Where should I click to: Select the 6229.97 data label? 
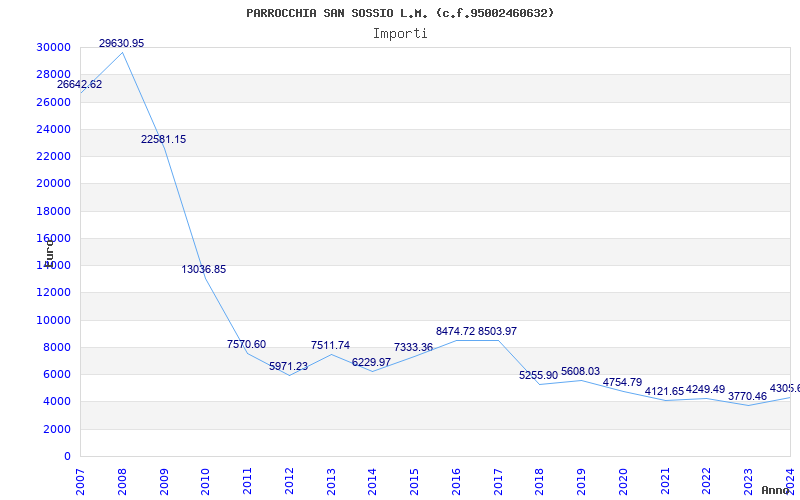point(371,362)
